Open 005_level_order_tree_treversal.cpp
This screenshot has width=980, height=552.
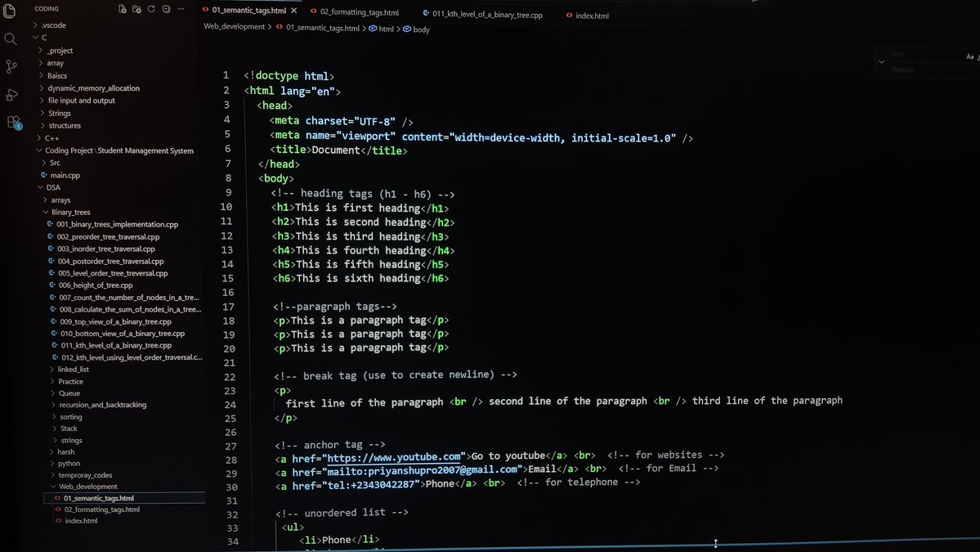[109, 273]
